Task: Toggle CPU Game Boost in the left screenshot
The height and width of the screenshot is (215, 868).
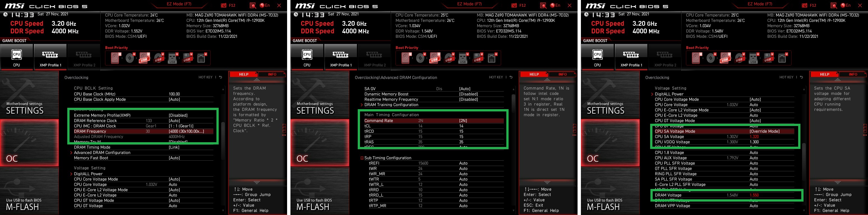Action: point(17,57)
